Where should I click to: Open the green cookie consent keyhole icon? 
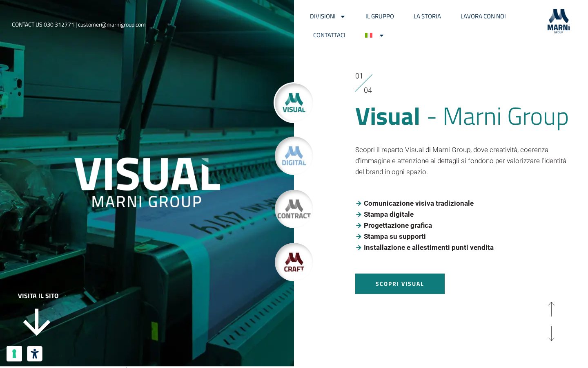pyautogui.click(x=14, y=354)
